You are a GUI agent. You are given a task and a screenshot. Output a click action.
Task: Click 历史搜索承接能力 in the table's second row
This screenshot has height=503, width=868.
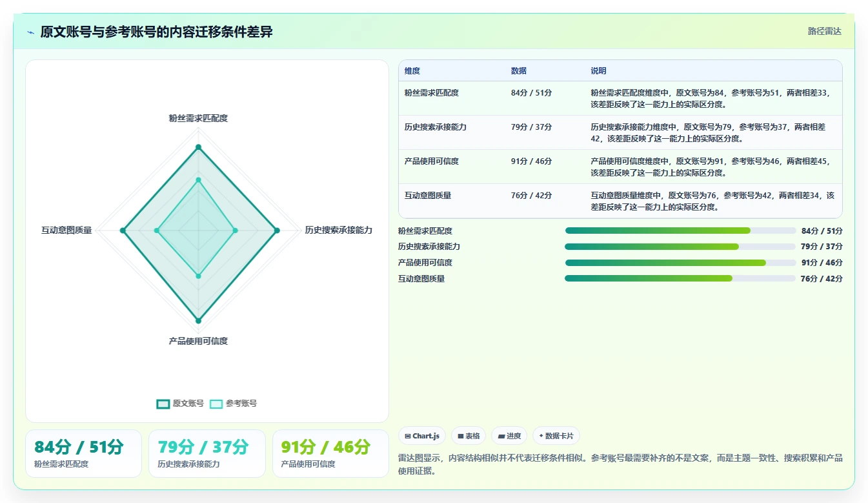(436, 127)
